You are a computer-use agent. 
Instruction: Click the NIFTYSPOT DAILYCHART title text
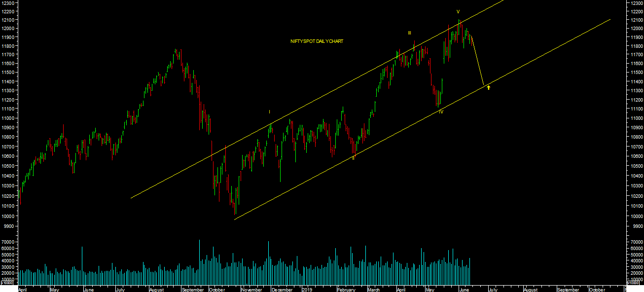[x=317, y=41]
